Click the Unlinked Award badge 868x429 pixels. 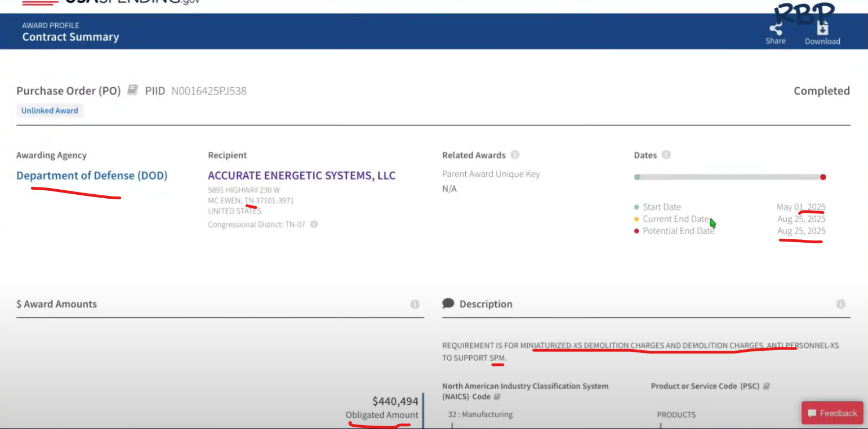[50, 110]
